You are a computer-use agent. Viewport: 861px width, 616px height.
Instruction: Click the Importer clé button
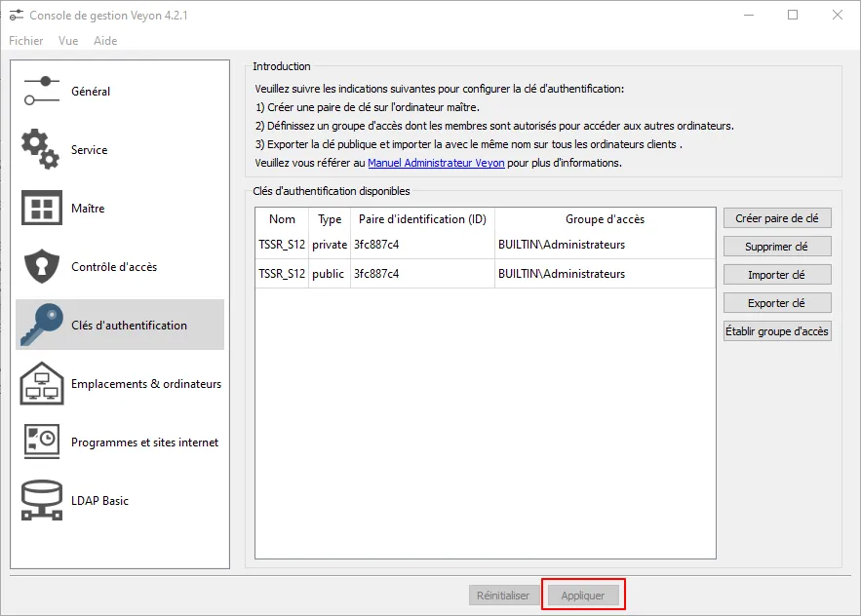pos(777,275)
